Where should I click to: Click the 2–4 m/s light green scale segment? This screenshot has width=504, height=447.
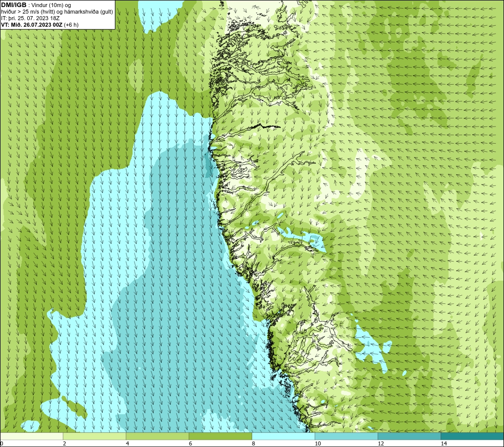(95, 436)
